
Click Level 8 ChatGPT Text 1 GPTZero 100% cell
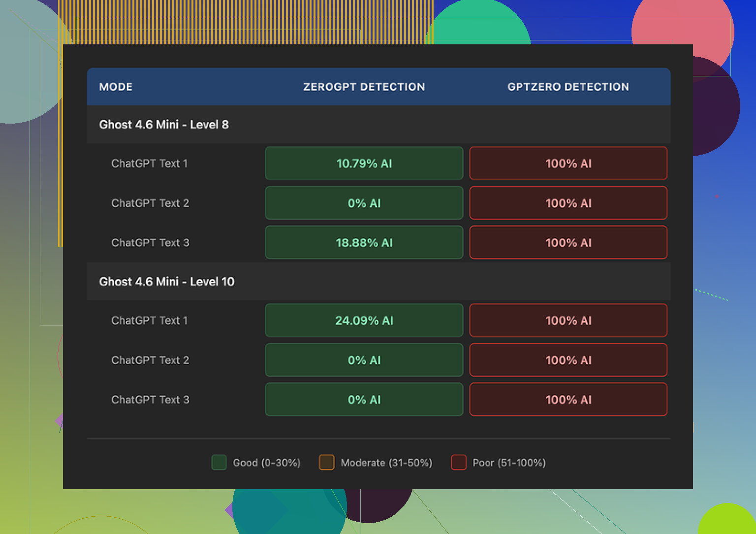coord(568,164)
